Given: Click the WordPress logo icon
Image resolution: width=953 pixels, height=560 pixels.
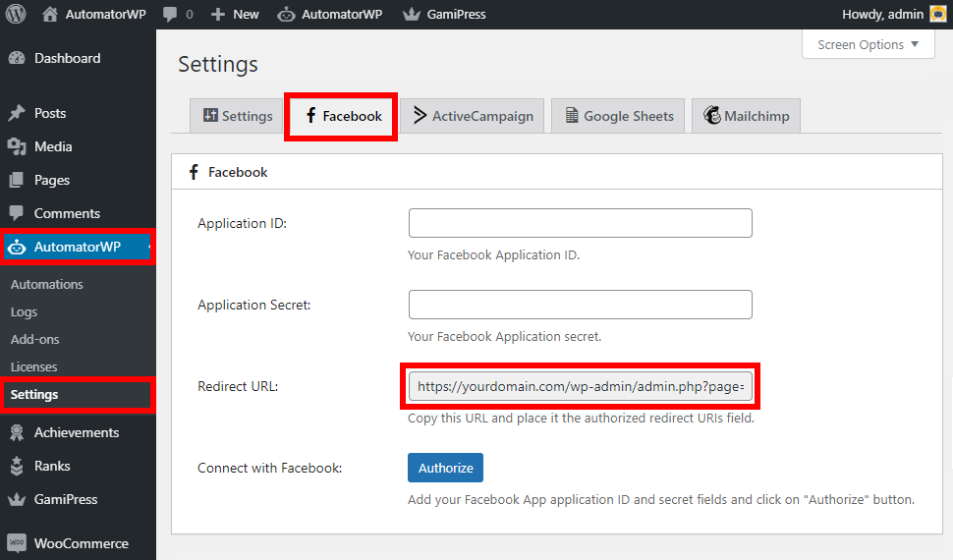Looking at the screenshot, I should tap(16, 14).
